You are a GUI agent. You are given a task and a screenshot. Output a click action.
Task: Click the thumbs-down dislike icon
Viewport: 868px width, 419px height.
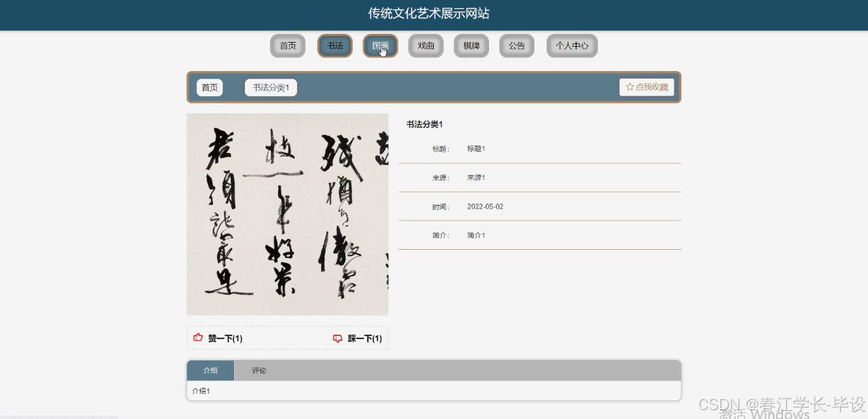pos(338,338)
